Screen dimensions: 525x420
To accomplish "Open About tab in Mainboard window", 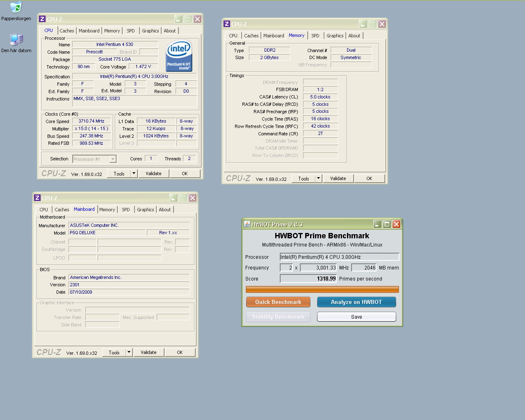I will (x=164, y=210).
